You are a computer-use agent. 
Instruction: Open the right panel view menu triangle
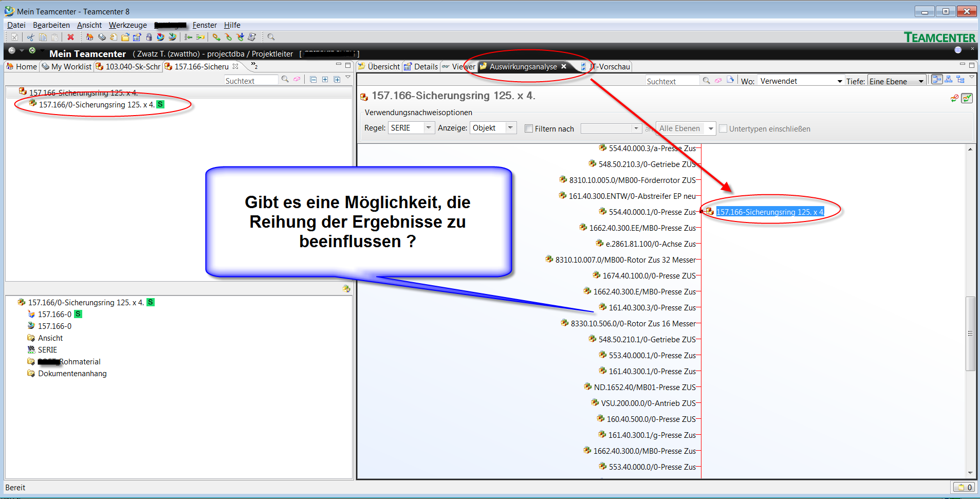971,77
